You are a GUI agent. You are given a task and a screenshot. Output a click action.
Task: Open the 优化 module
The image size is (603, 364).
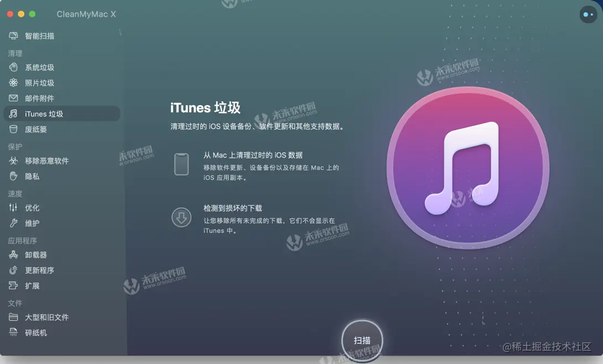coord(61,207)
